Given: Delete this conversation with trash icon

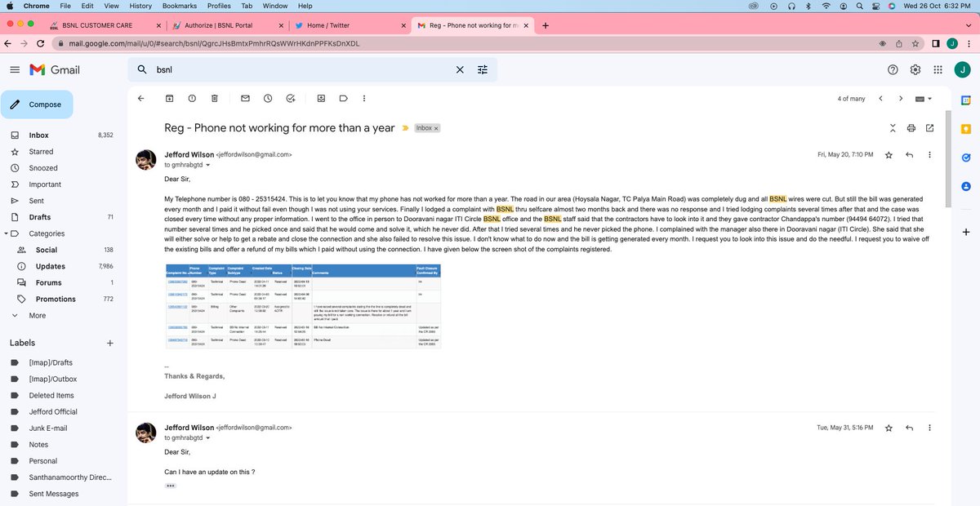Looking at the screenshot, I should pos(214,98).
